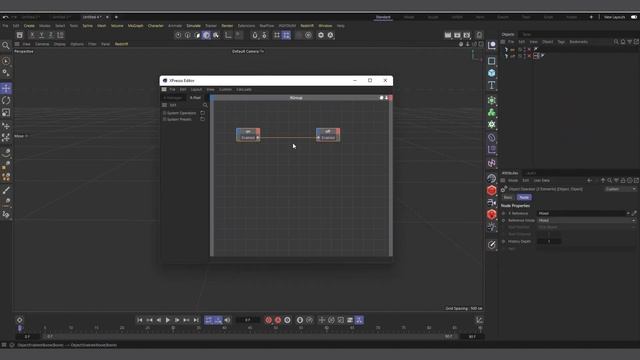Toggle animation circle beside Reference Mode
This screenshot has width=640, height=360.
[x=504, y=220]
